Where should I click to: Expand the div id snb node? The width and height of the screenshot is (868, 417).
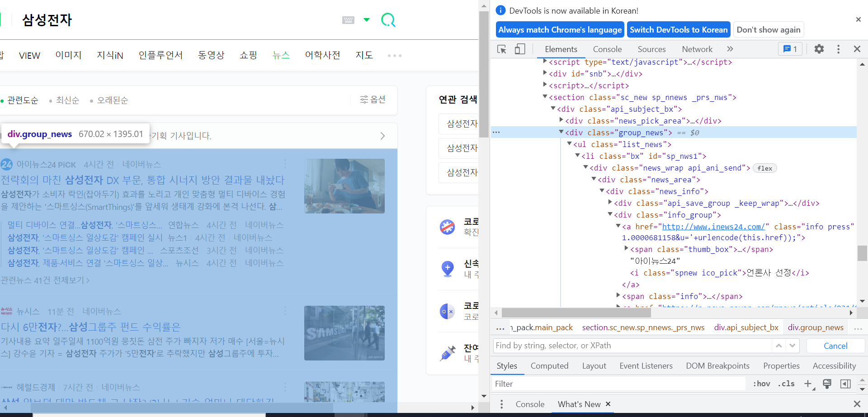pos(545,73)
